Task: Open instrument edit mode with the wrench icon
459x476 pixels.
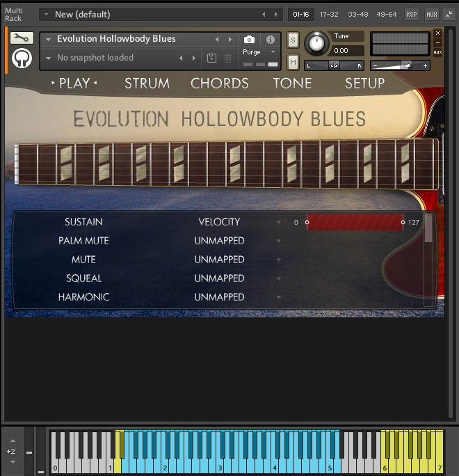Action: [x=22, y=38]
